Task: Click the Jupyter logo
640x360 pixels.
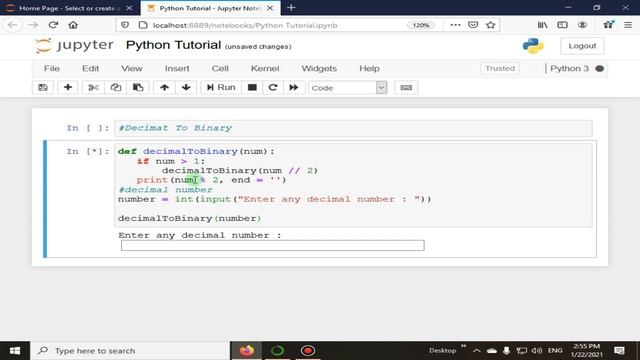Action: 74,45
